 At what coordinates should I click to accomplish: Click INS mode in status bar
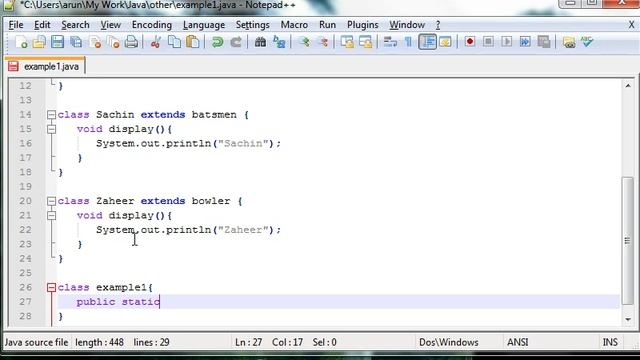610,342
